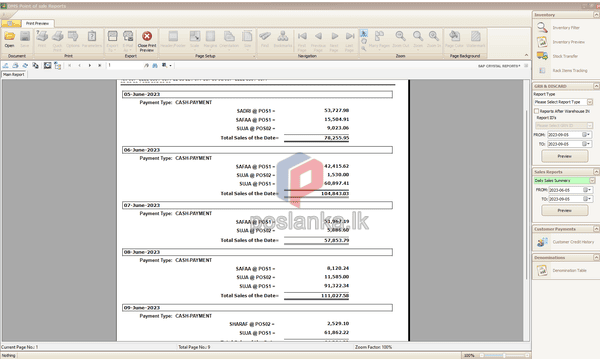Open the Customer Credit History icon
The width and height of the screenshot is (600, 360).
[542, 242]
